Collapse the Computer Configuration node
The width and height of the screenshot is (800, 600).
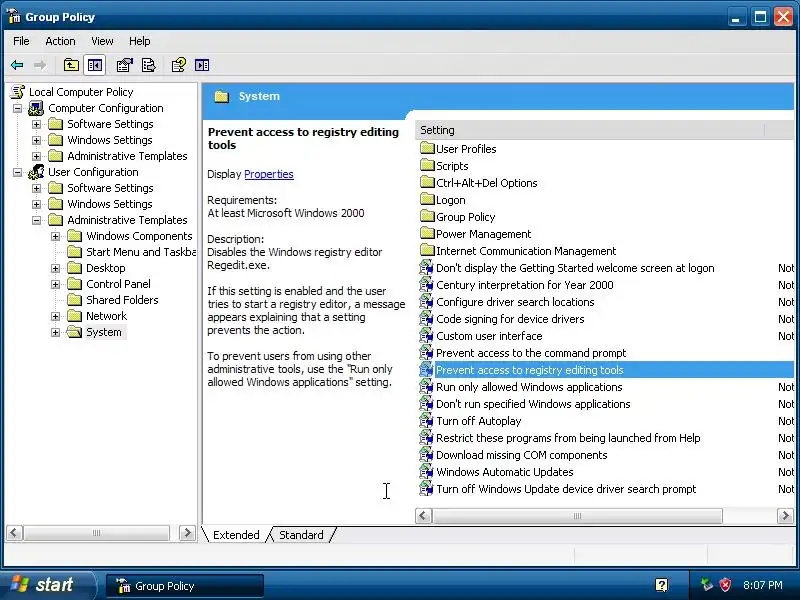(x=17, y=108)
